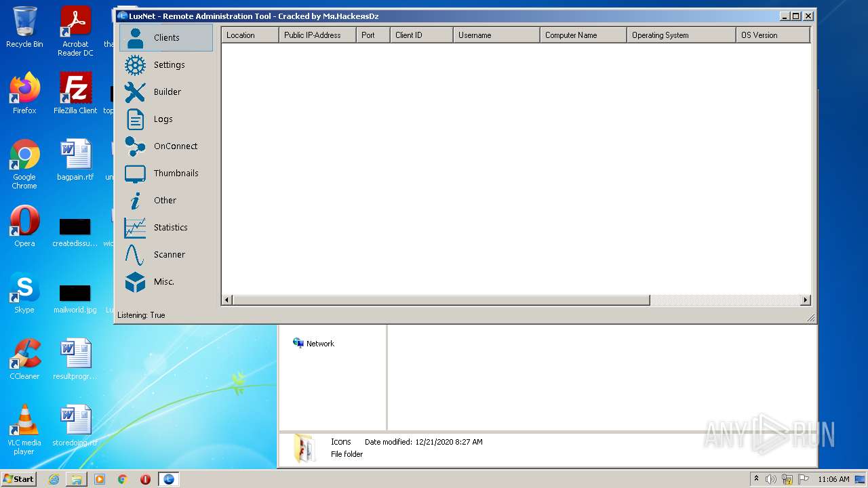Open the bagpain.rtf desktop file
The height and width of the screenshot is (488, 868).
coord(75,161)
